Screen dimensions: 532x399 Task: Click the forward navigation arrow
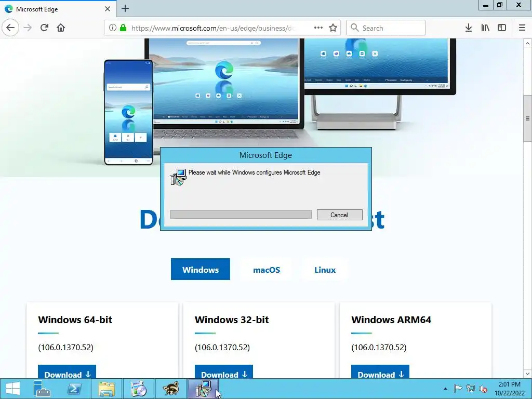point(28,28)
